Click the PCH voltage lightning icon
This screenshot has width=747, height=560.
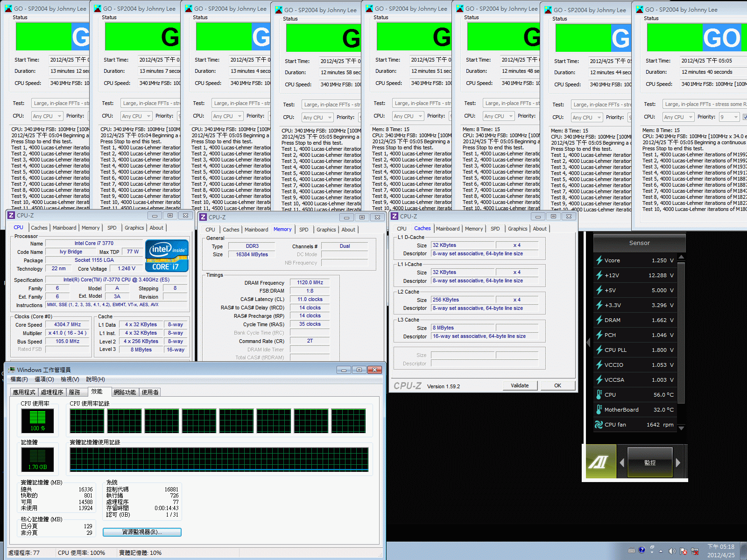point(599,335)
